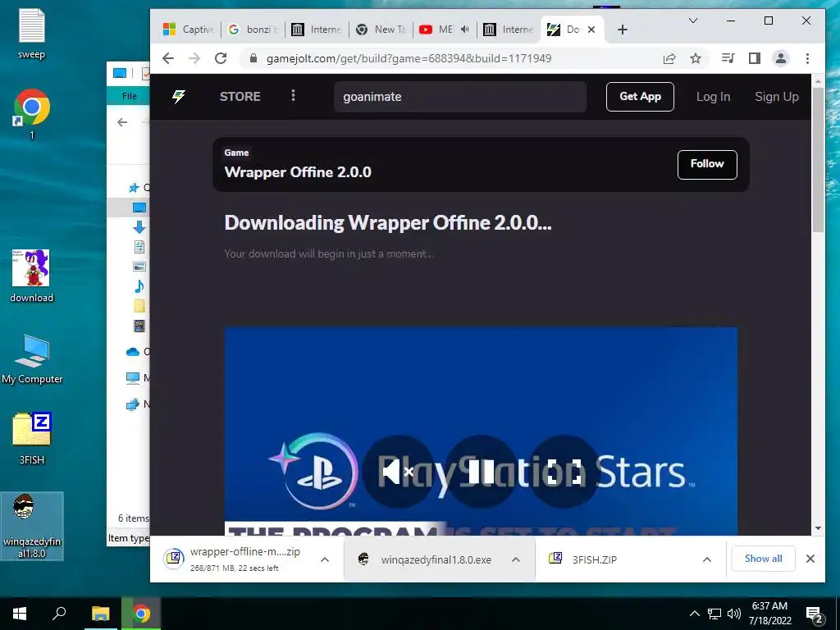This screenshot has height=630, width=840.
Task: Click Show all downloads
Action: pos(764,559)
